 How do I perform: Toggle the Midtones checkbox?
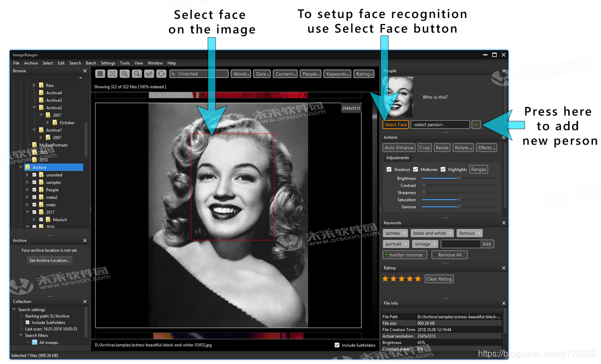click(415, 169)
